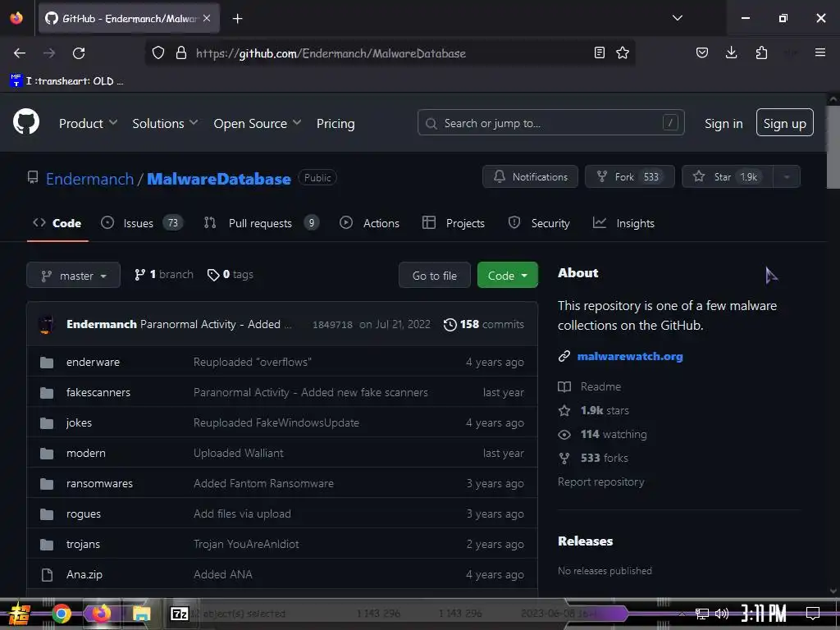
Task: Open the Ana.zip file
Action: coord(84,574)
